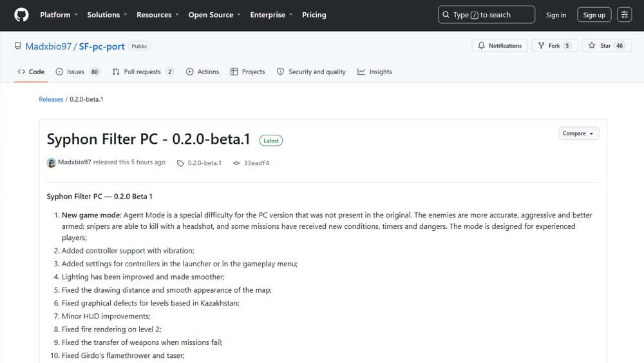Click 'released this 5 hours ago' text
Screen dimensions: 644x363
pos(129,162)
